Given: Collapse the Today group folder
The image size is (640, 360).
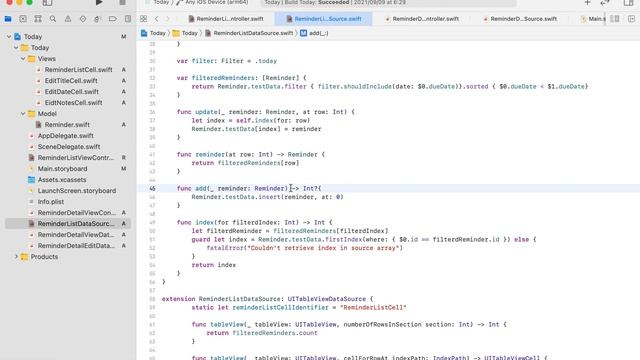Looking at the screenshot, I should click(16, 48).
